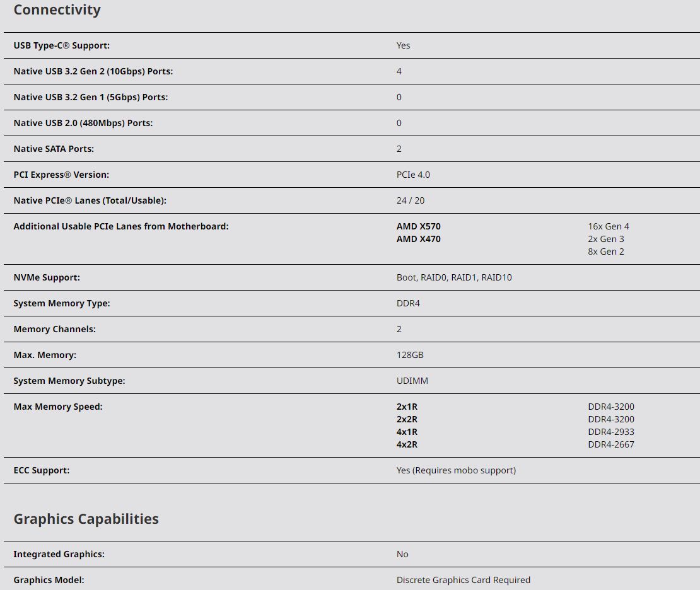
Task: Click the DDR4 memory type value
Action: (x=408, y=303)
